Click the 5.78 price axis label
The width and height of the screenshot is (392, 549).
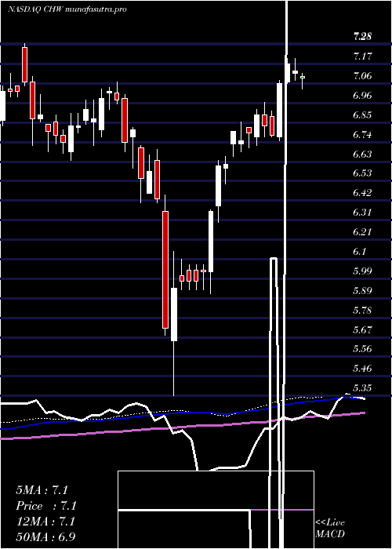coord(362,311)
